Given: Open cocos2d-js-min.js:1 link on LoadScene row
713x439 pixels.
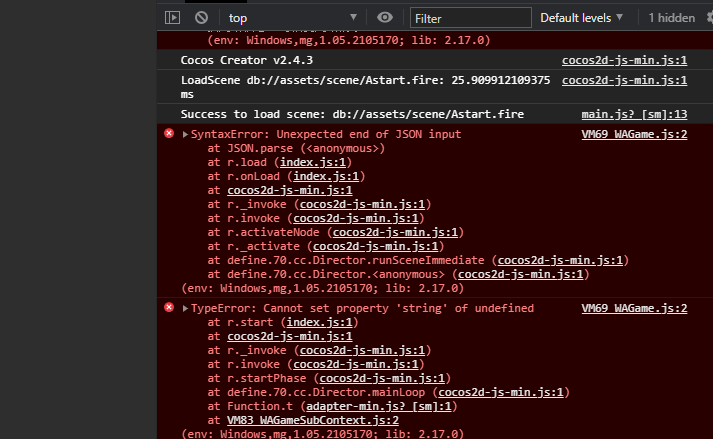Looking at the screenshot, I should [x=624, y=80].
